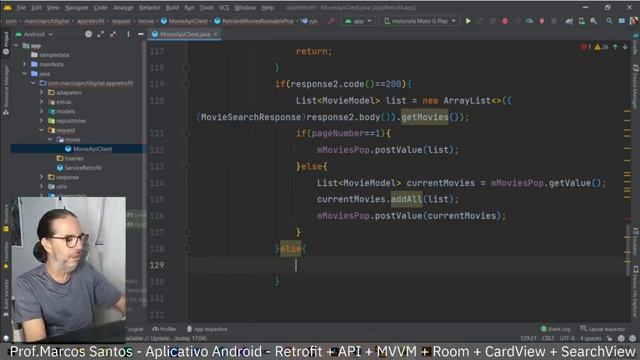Click the select opened file target icon
The width and height of the screenshot is (640, 360).
(88, 34)
